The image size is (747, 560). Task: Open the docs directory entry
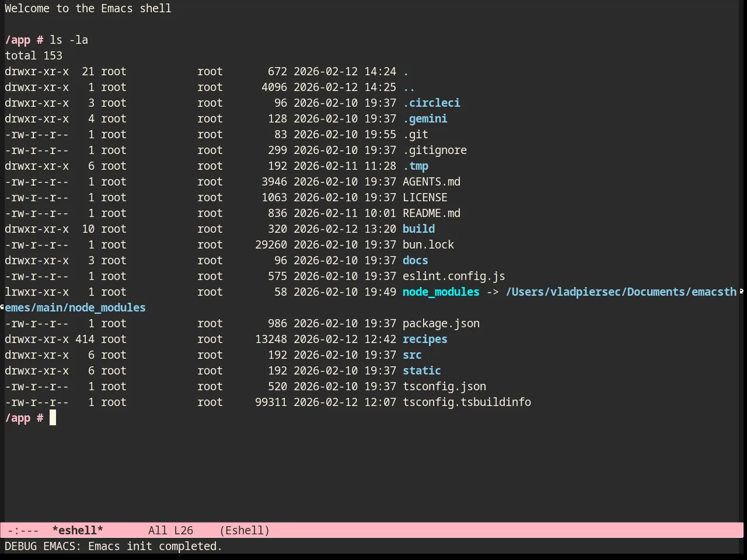pyautogui.click(x=416, y=260)
